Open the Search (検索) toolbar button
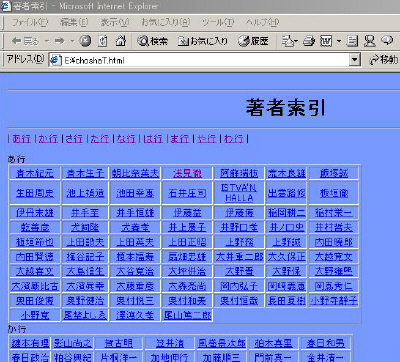Viewport: 400px width, 362px height. (152, 41)
